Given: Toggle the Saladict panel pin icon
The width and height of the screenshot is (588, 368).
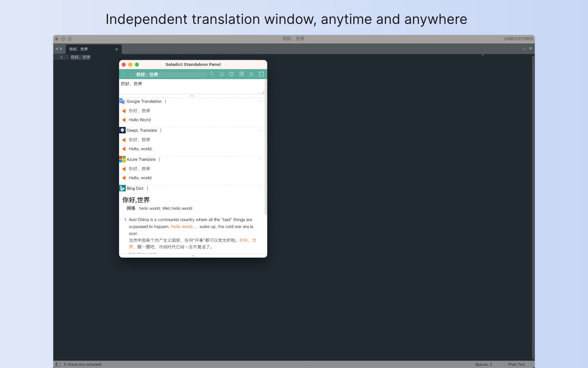Looking at the screenshot, I should [x=251, y=74].
